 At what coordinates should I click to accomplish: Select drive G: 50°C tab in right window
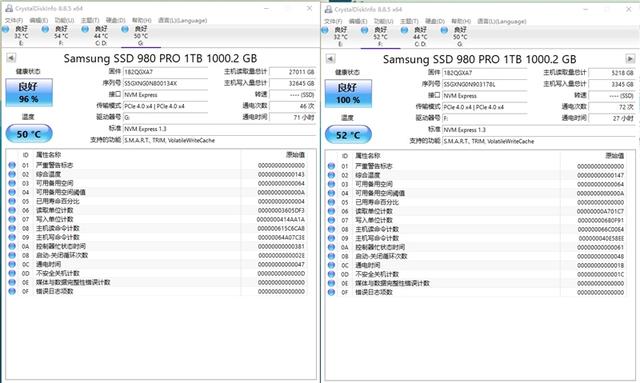(456, 36)
